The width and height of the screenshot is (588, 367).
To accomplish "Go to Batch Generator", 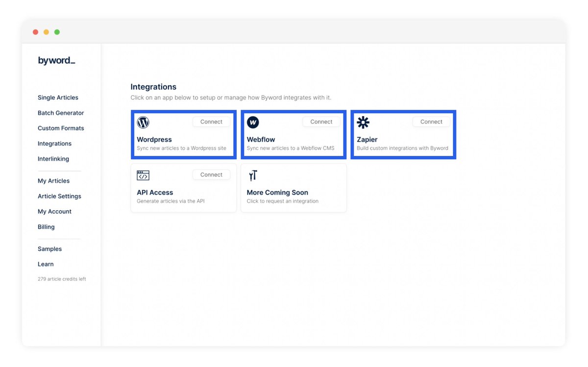I will pyautogui.click(x=61, y=113).
